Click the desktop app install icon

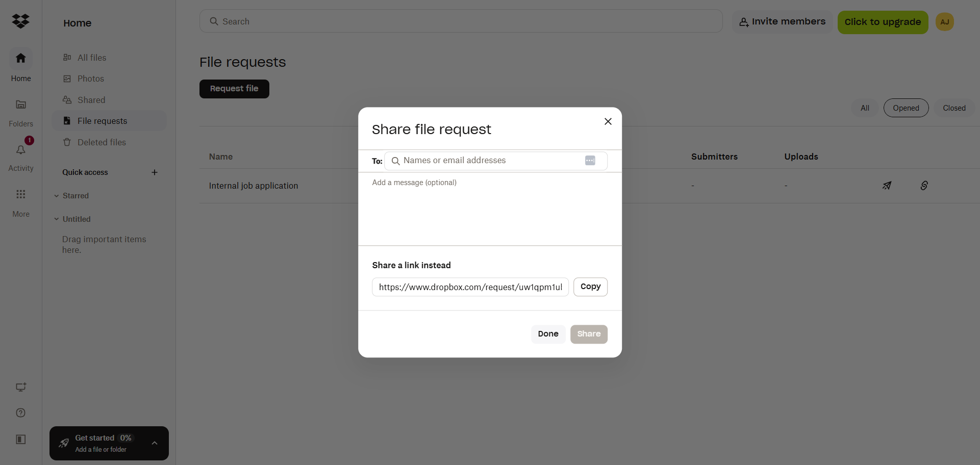point(21,387)
